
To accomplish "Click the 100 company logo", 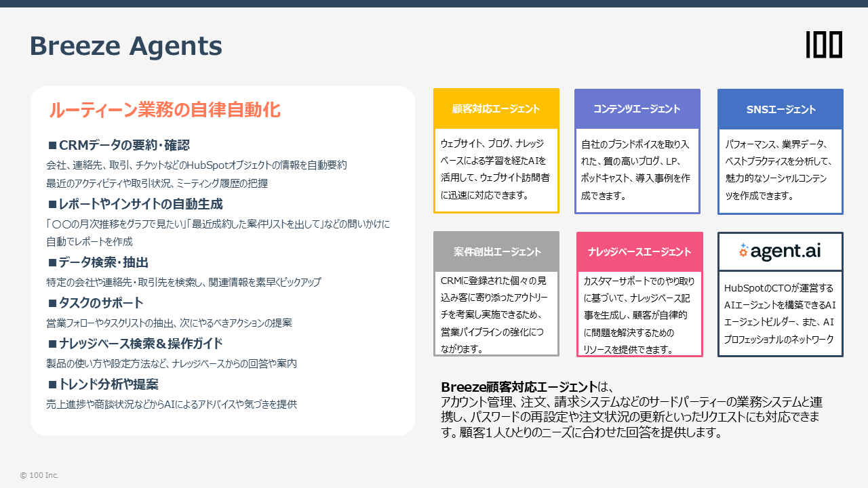I will [x=824, y=45].
